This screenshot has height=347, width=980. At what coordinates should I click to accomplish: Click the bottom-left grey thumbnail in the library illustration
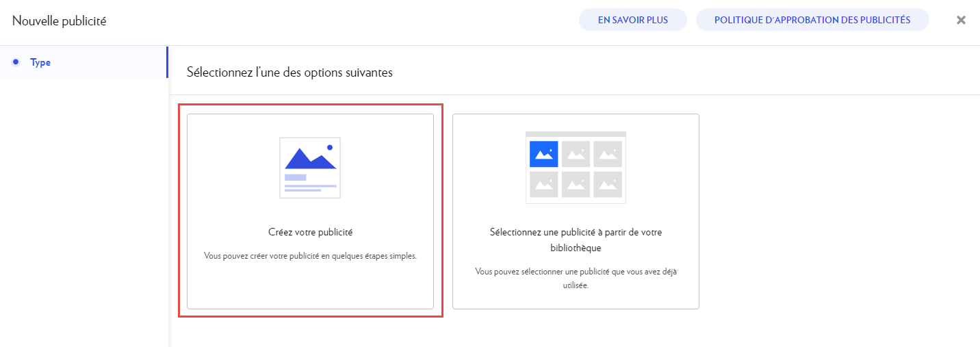(543, 184)
